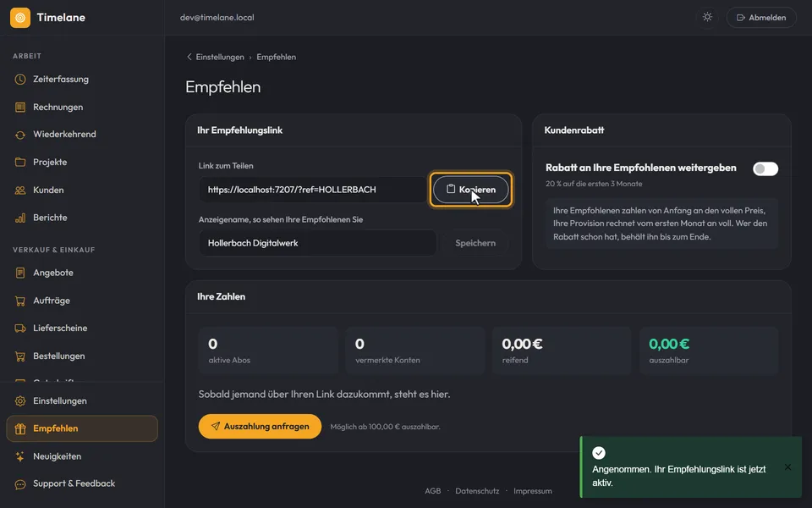Click the Lieferscheine truck icon
Image resolution: width=812 pixels, height=508 pixels.
click(x=20, y=329)
